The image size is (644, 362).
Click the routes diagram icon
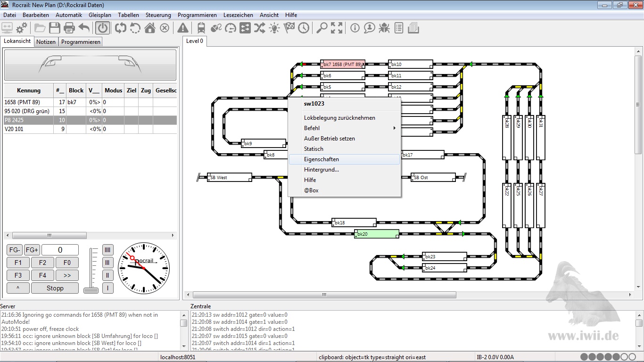(245, 28)
